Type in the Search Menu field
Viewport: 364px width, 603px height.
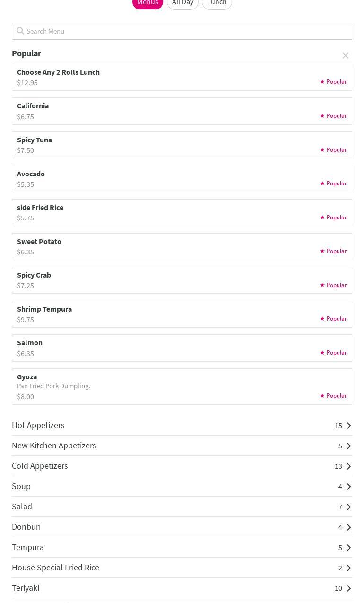[x=187, y=31]
